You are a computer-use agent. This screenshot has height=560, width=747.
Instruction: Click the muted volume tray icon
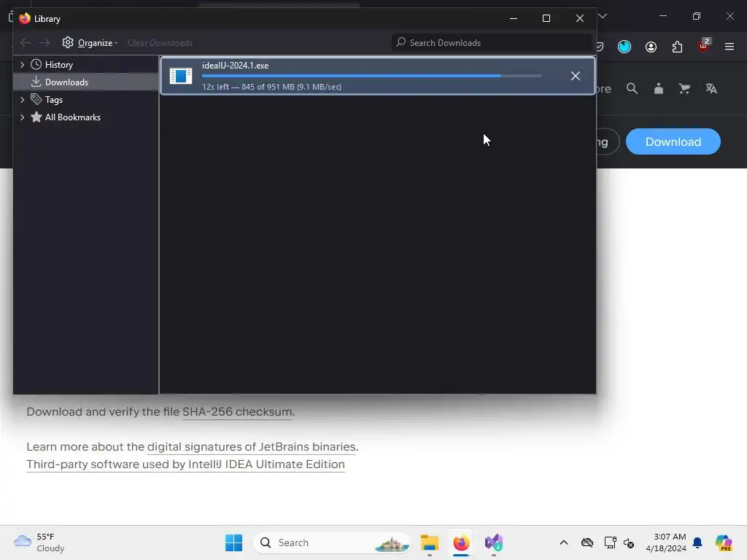pyautogui.click(x=629, y=542)
